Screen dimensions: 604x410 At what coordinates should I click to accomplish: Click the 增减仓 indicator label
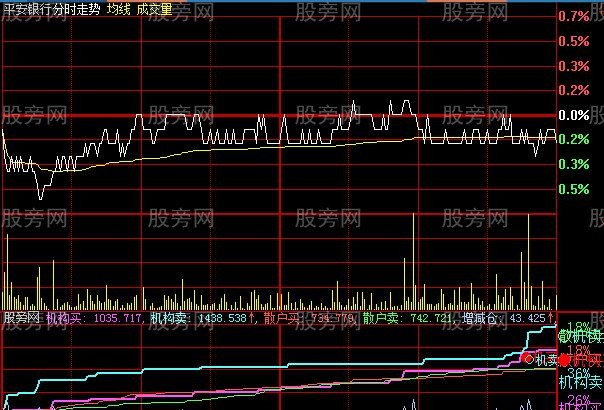(482, 318)
